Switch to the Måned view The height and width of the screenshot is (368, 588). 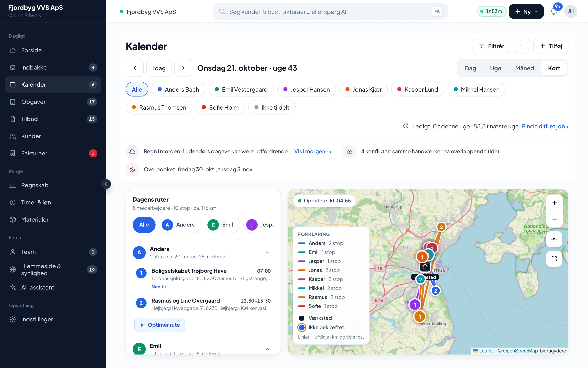click(x=525, y=68)
